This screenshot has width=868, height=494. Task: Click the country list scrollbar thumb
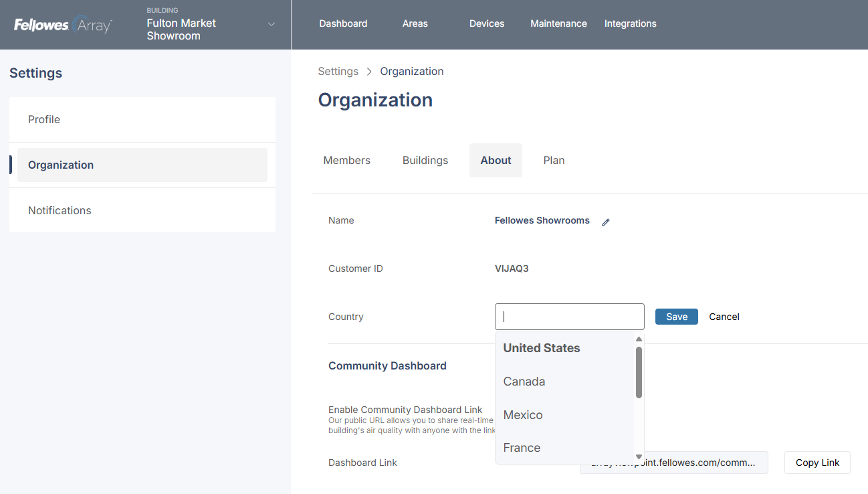(x=639, y=372)
